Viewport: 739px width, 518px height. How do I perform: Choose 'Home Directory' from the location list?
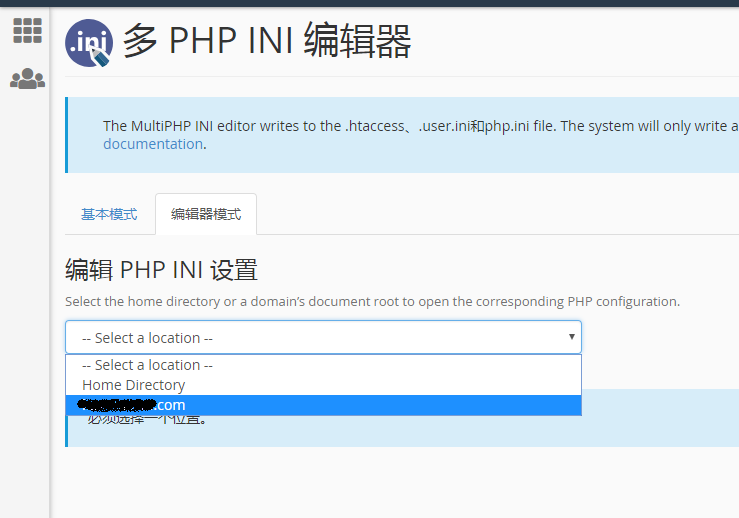pos(134,385)
